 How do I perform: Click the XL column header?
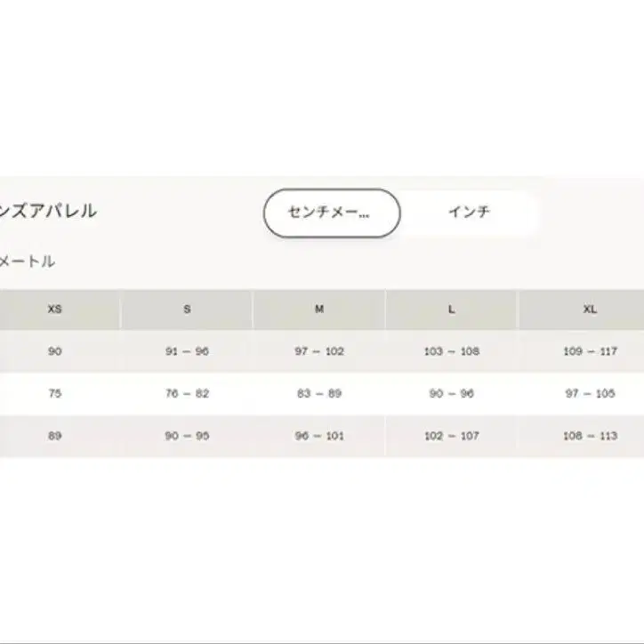pyautogui.click(x=590, y=310)
